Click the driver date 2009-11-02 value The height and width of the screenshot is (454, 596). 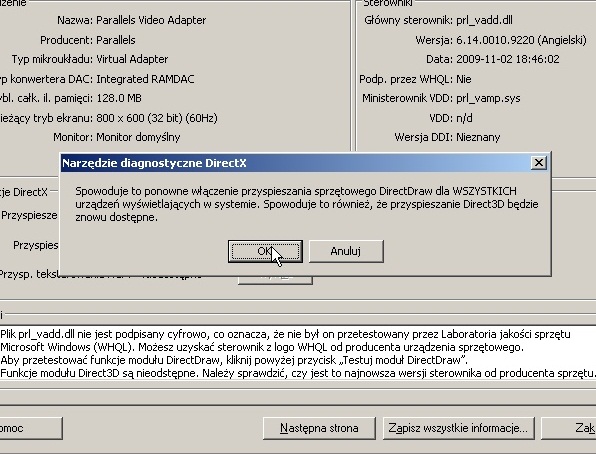tap(507, 59)
